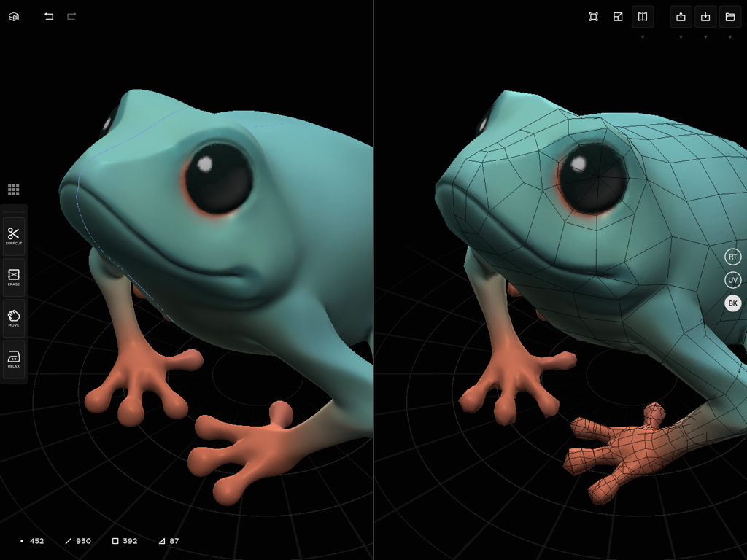747x560 pixels.
Task: Enable split-view mirror display
Action: (643, 16)
